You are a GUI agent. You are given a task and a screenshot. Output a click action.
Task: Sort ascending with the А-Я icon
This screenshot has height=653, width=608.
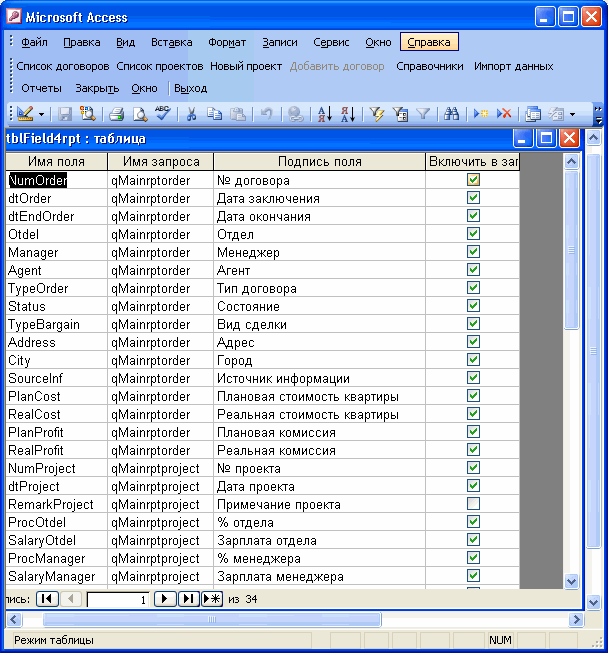click(x=324, y=114)
